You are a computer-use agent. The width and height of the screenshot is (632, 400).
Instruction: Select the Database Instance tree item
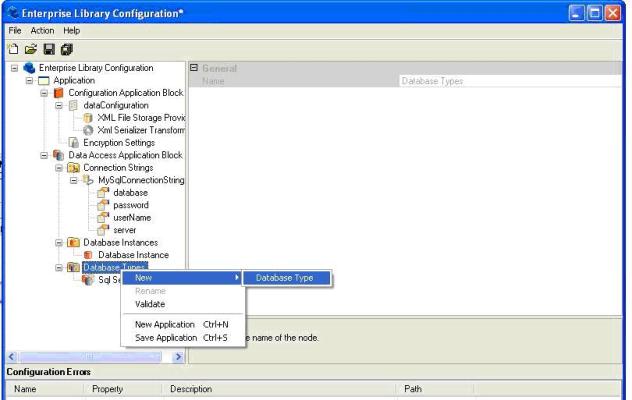[x=133, y=255]
